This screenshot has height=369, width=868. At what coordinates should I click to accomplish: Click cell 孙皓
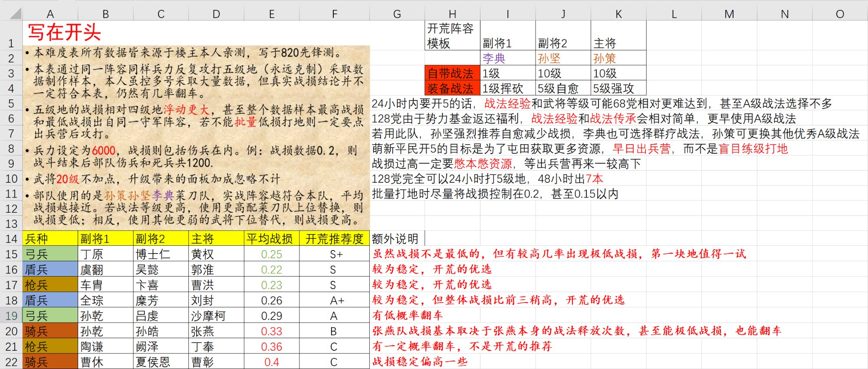point(161,331)
